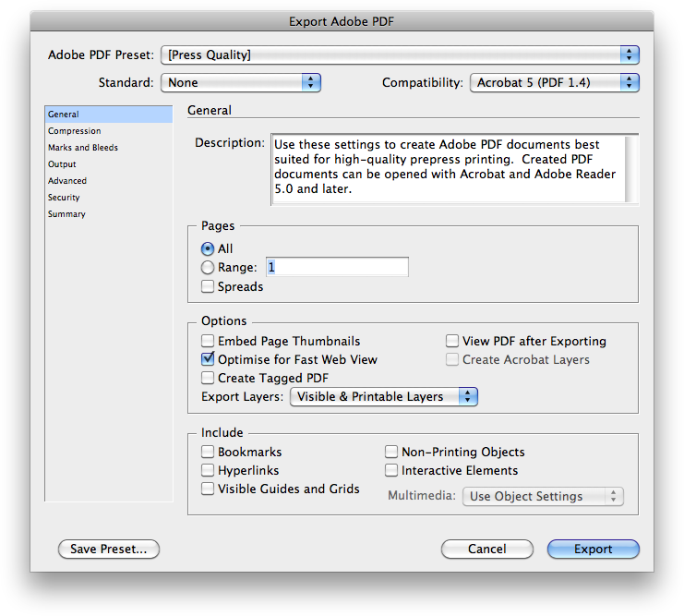Open the Compatibility dropdown showing Acrobat 5
The width and height of the screenshot is (684, 616).
pyautogui.click(x=555, y=82)
